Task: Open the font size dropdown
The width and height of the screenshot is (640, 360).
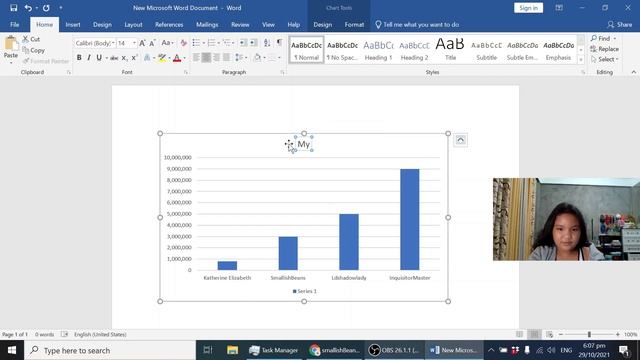Action: click(134, 43)
